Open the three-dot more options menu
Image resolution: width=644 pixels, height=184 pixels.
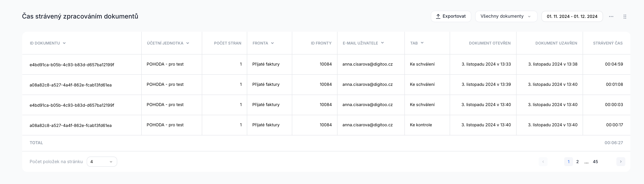tap(611, 17)
